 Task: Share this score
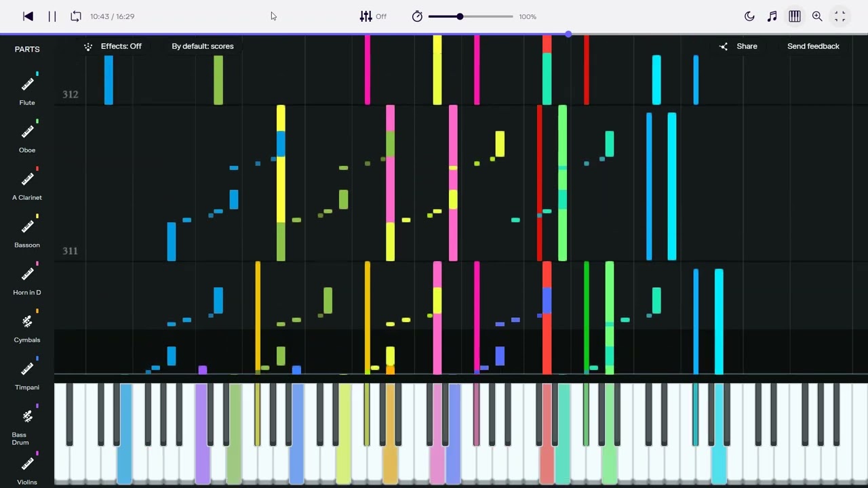tap(738, 46)
